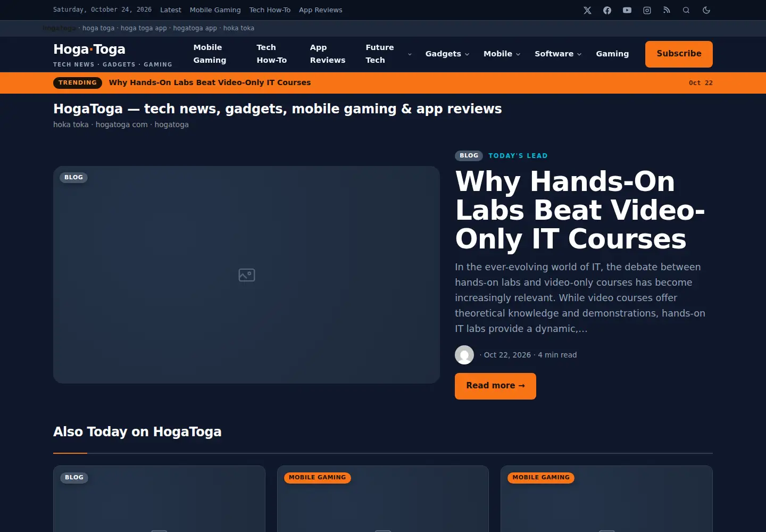Click the BLOG tag beside Today's Lead
The width and height of the screenshot is (766, 532).
pyautogui.click(x=469, y=156)
